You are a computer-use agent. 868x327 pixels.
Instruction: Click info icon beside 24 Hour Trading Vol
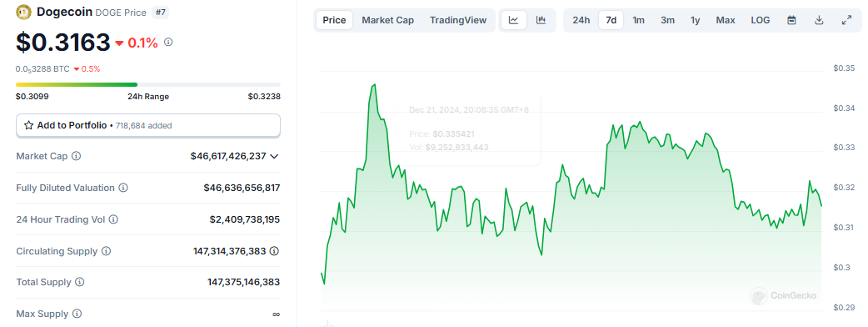113,219
